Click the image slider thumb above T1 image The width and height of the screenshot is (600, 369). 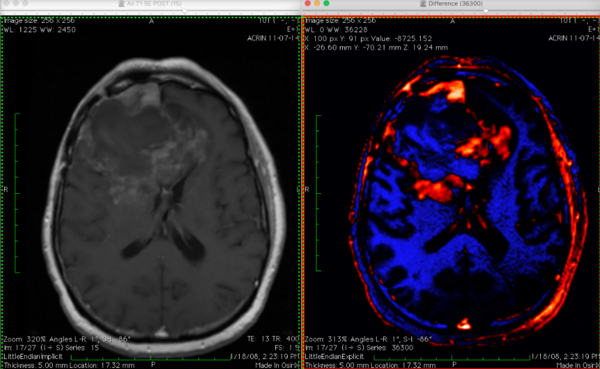185,11
